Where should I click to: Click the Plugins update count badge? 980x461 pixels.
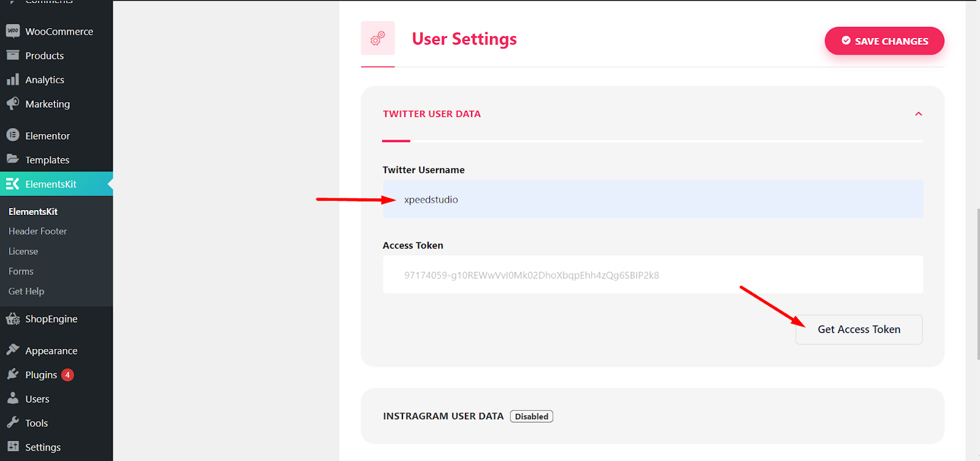click(67, 375)
